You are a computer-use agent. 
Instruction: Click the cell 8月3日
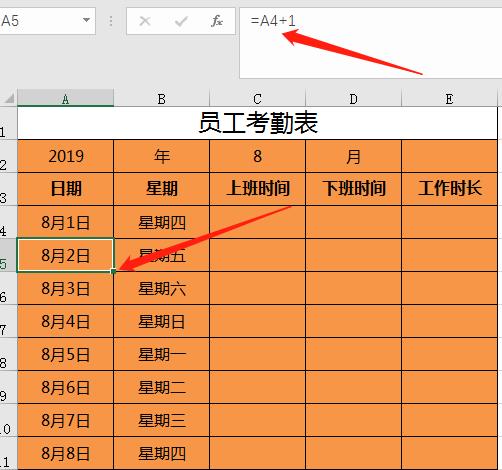click(66, 288)
